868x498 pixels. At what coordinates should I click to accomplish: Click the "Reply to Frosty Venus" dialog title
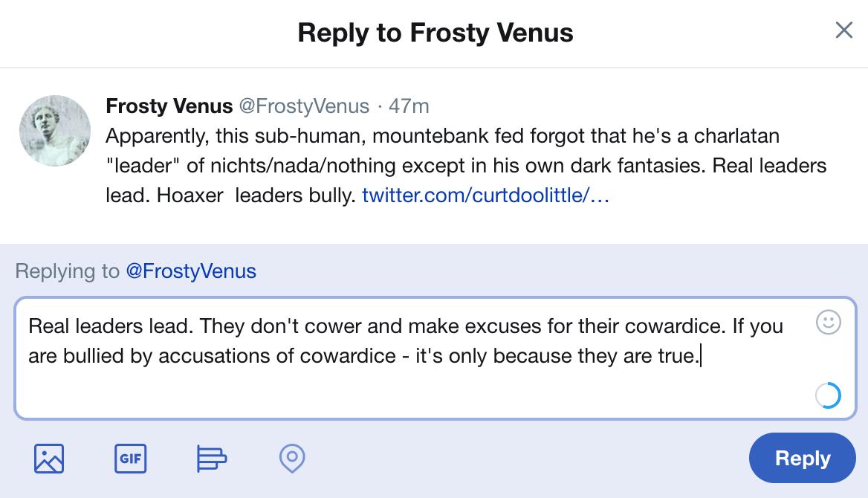pyautogui.click(x=435, y=33)
